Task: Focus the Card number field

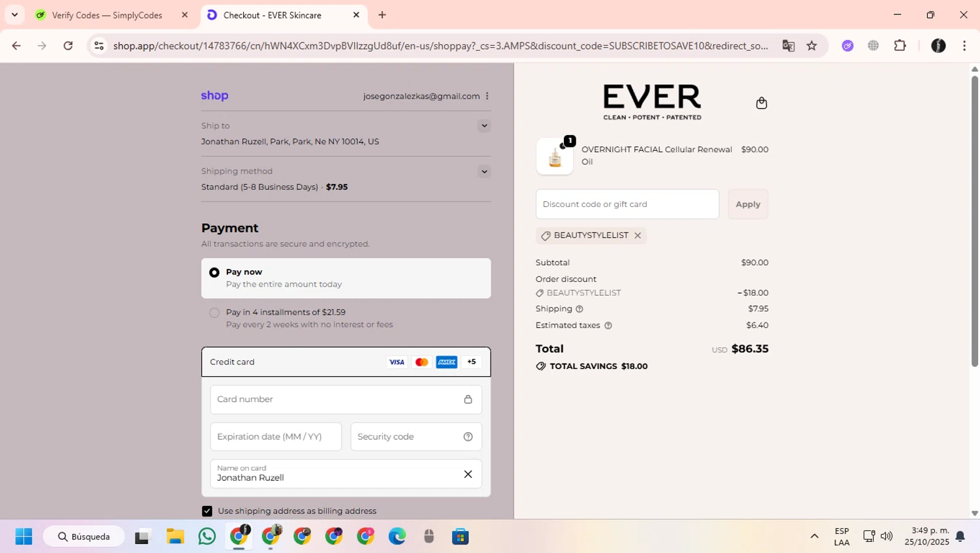Action: click(346, 400)
